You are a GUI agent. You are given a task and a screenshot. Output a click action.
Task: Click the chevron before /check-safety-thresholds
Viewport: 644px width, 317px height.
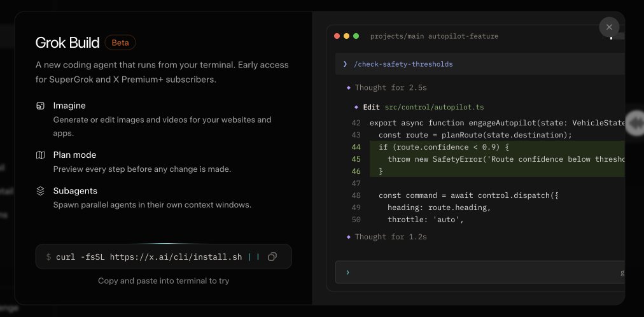pos(346,64)
